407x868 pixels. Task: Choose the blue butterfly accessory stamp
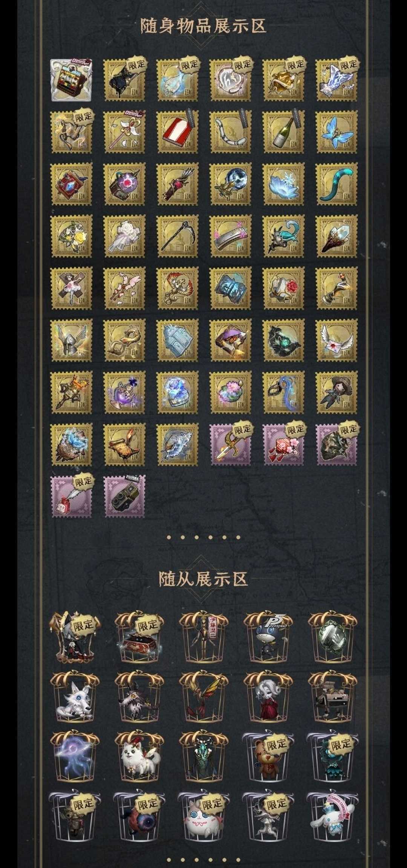337,132
